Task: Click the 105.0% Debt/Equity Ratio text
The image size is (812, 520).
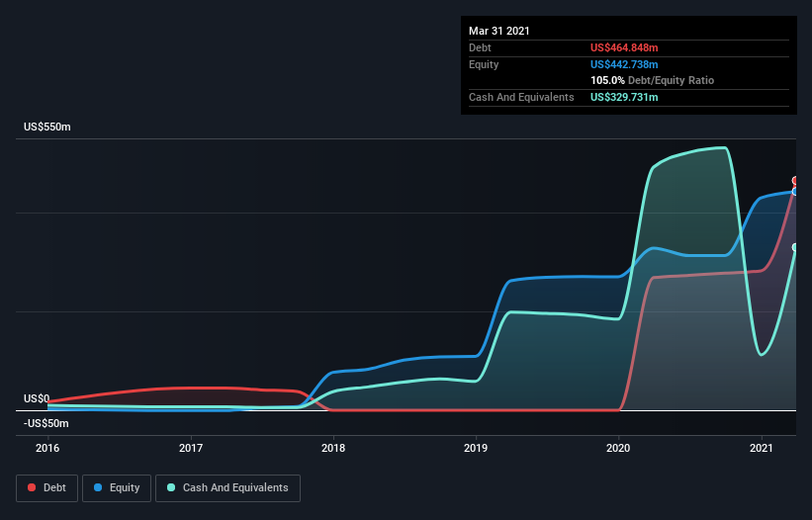Action: click(x=652, y=80)
